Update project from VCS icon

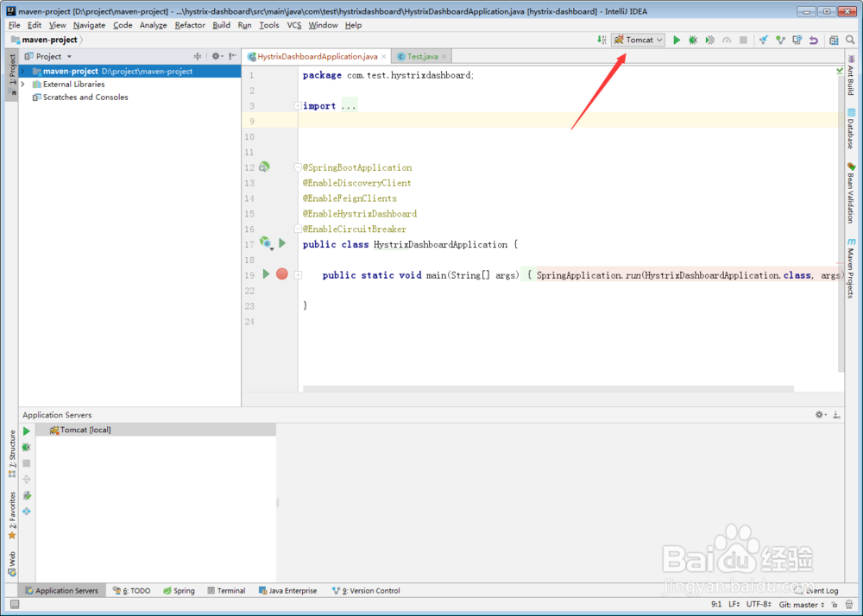[x=764, y=40]
